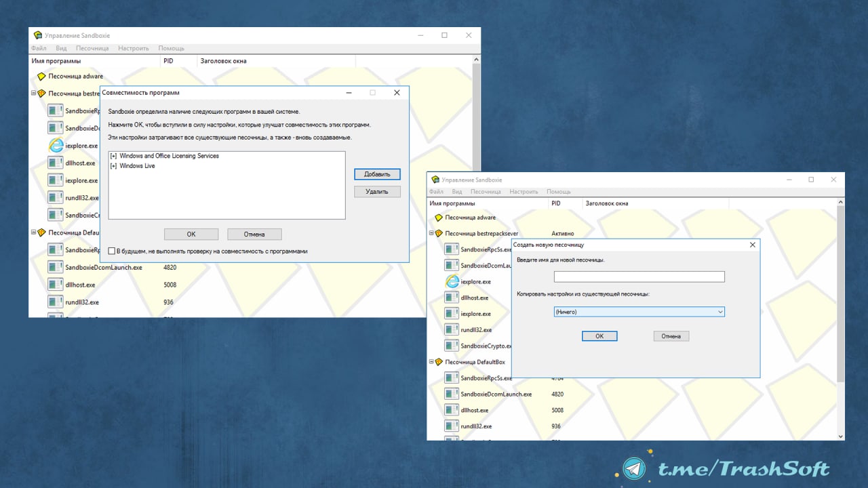
Task: Click the dllhost.exe process icon under DefaultBox, right window
Action: pos(452,410)
